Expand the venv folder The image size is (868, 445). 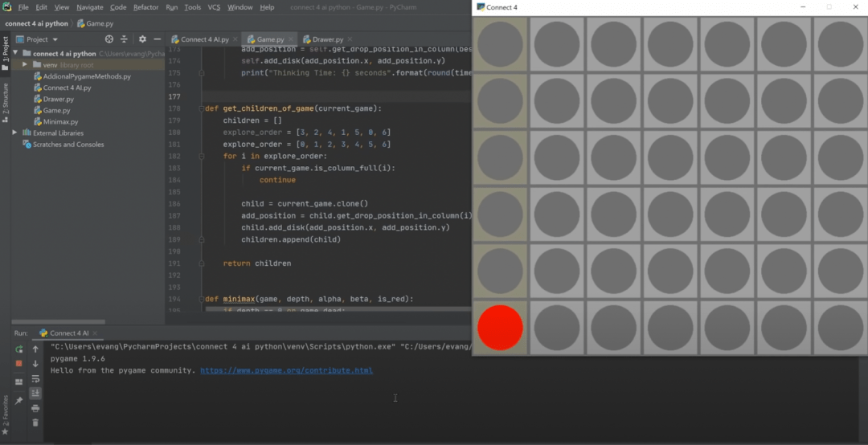(26, 65)
